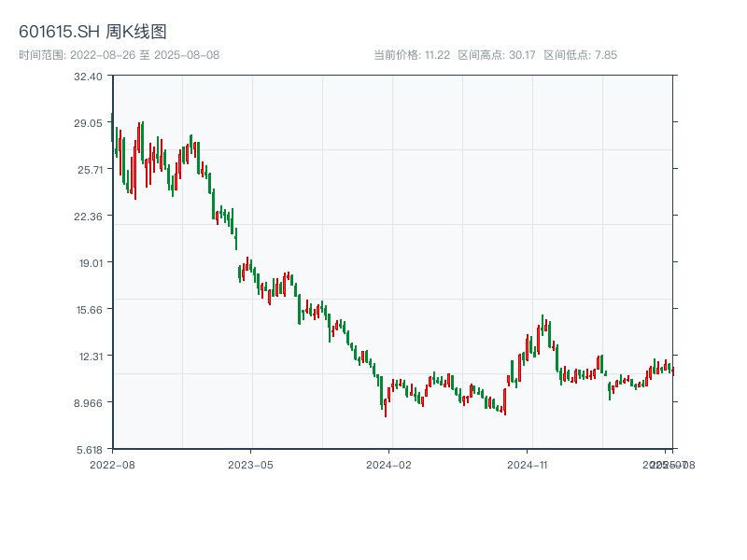Click the last candlestick at the chart's right edge

(x=672, y=371)
